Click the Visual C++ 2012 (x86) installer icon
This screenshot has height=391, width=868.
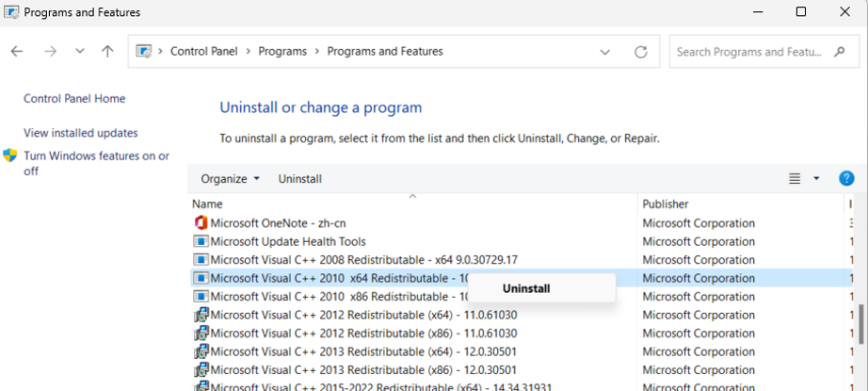(201, 334)
